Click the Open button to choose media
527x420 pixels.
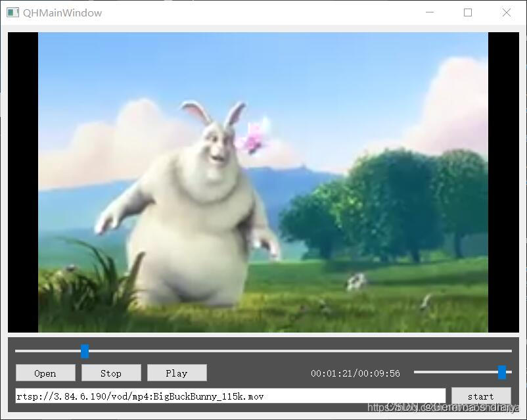(x=45, y=373)
